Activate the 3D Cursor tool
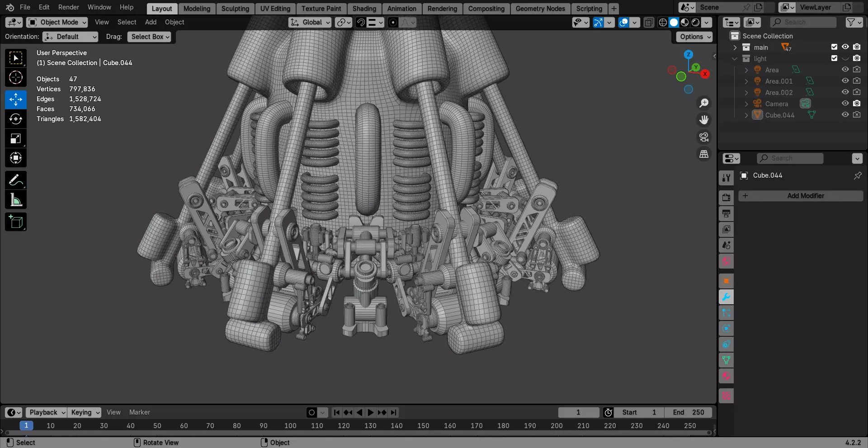 16,77
